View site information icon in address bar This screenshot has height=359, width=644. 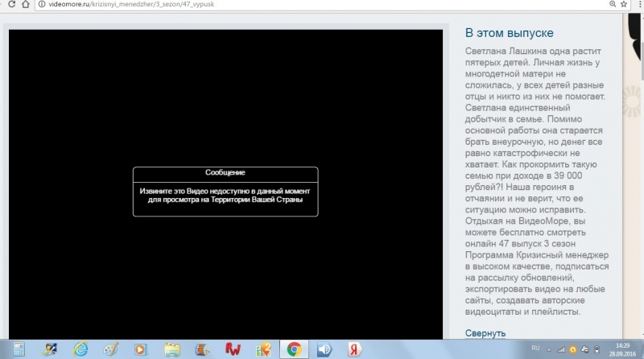[41, 5]
